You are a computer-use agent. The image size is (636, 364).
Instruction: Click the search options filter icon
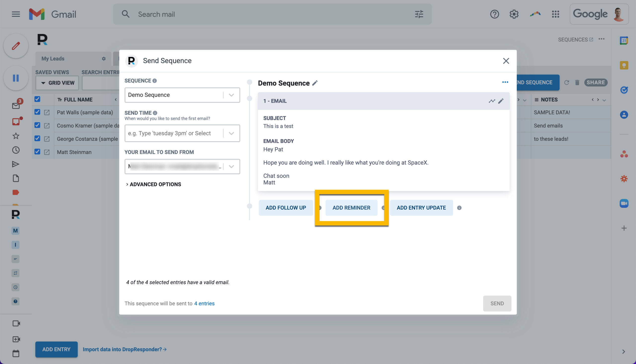[x=419, y=14]
